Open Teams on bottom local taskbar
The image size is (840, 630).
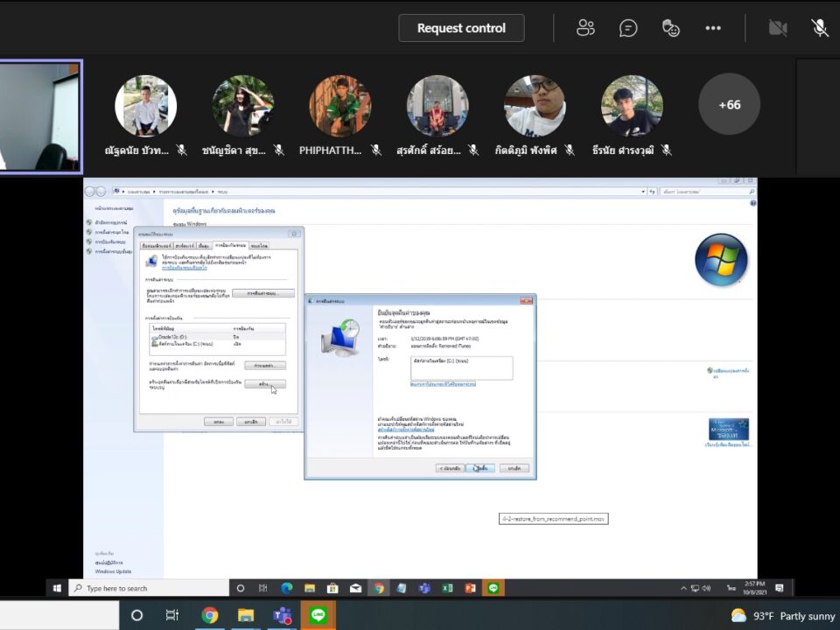coord(283,615)
